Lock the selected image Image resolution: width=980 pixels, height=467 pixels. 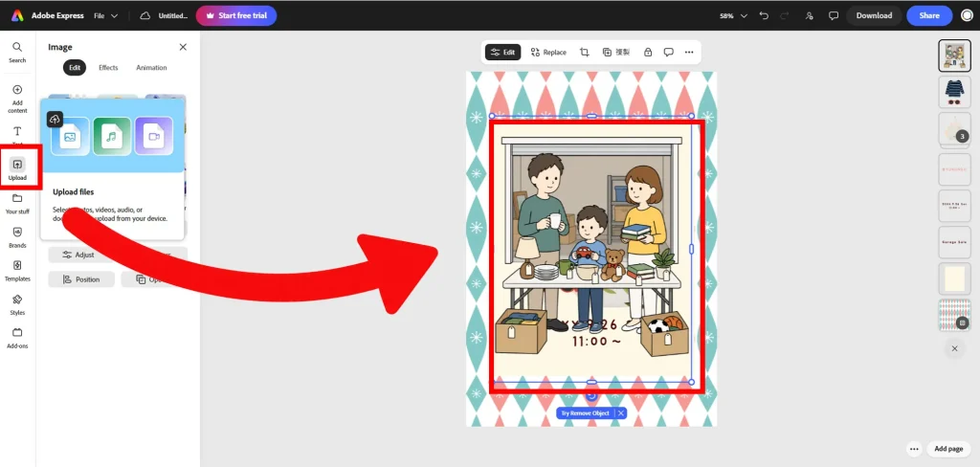click(x=648, y=52)
